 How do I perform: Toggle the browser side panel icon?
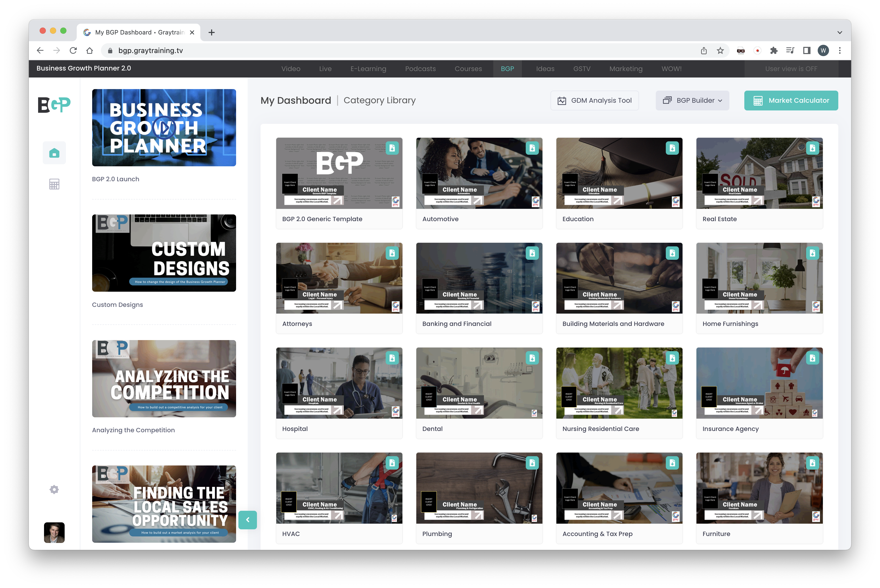pyautogui.click(x=807, y=51)
